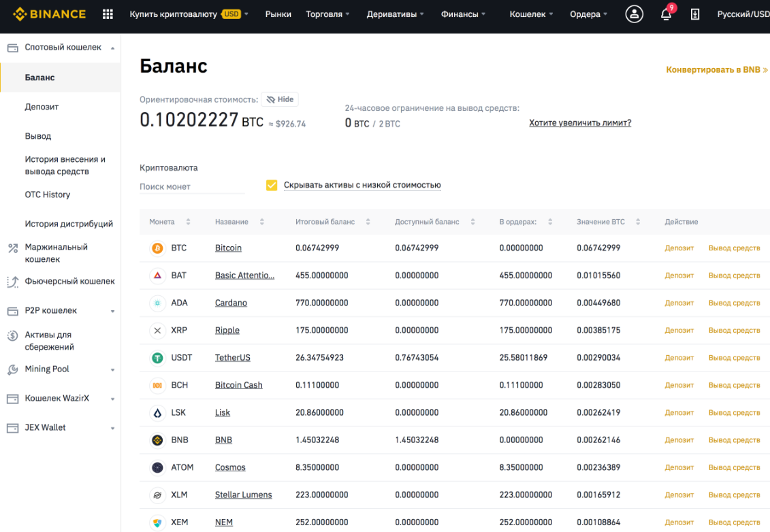Click the ADA coin icon
This screenshot has height=532, width=770.
[x=157, y=303]
